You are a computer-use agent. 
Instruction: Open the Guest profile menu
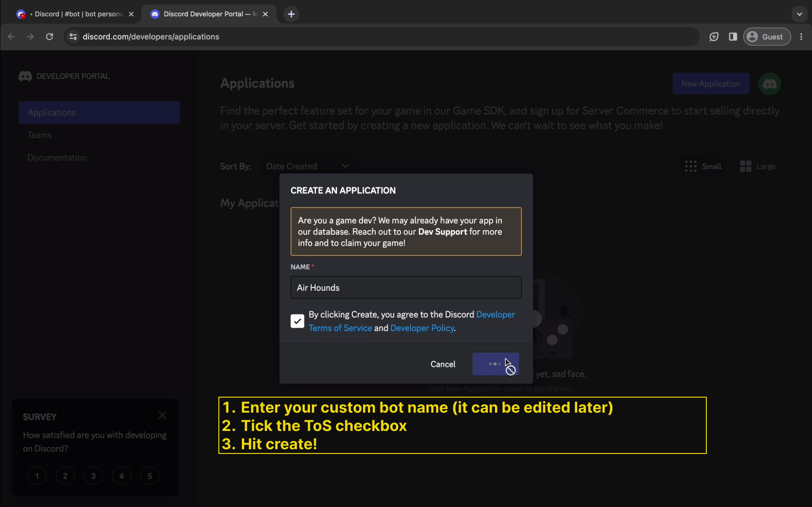click(x=766, y=37)
